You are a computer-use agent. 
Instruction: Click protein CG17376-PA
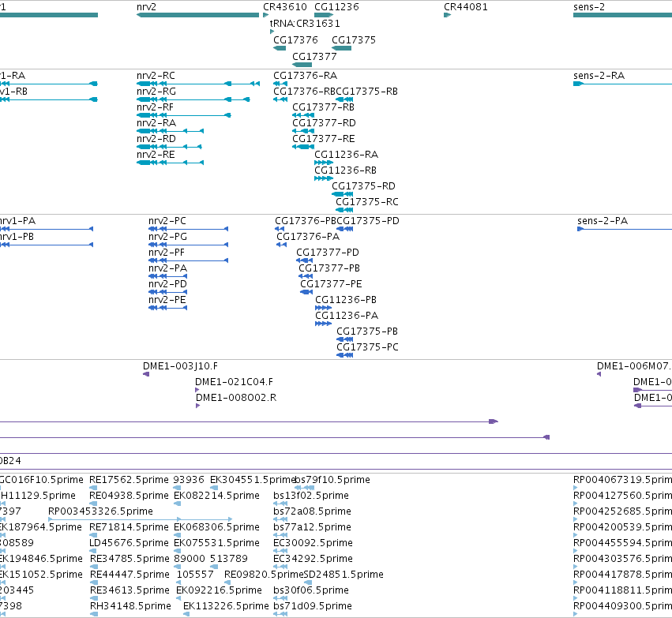coord(308,238)
